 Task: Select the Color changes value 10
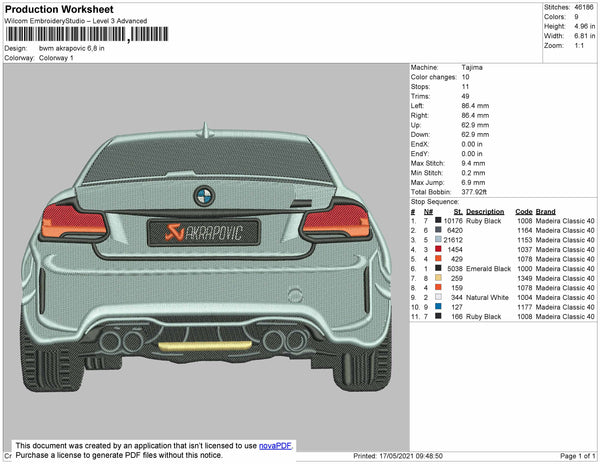[465, 77]
